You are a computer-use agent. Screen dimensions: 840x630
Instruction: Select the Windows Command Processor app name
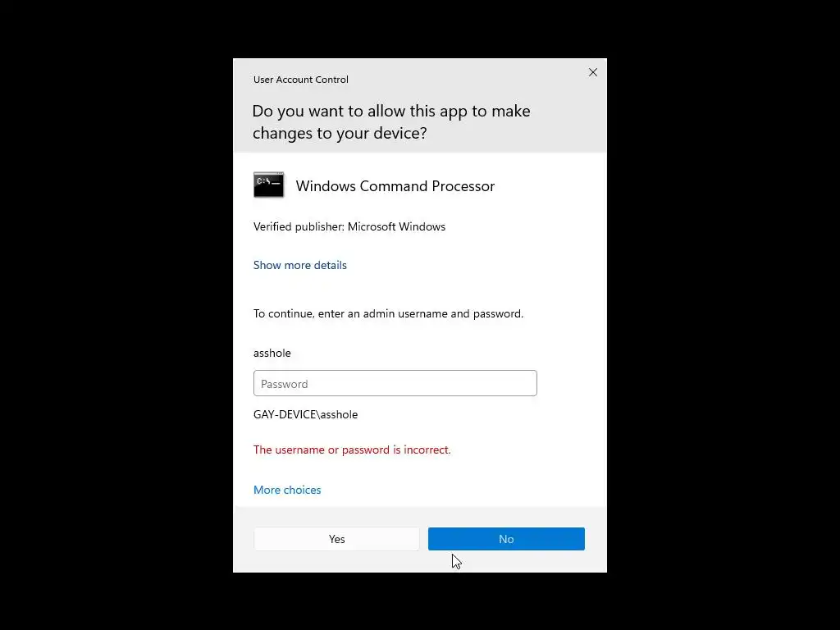(395, 186)
